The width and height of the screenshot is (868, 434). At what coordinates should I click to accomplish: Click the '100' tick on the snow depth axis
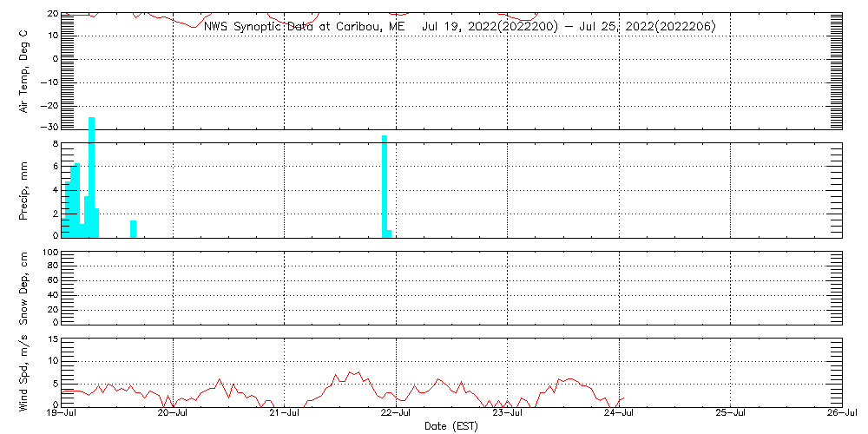pos(49,253)
